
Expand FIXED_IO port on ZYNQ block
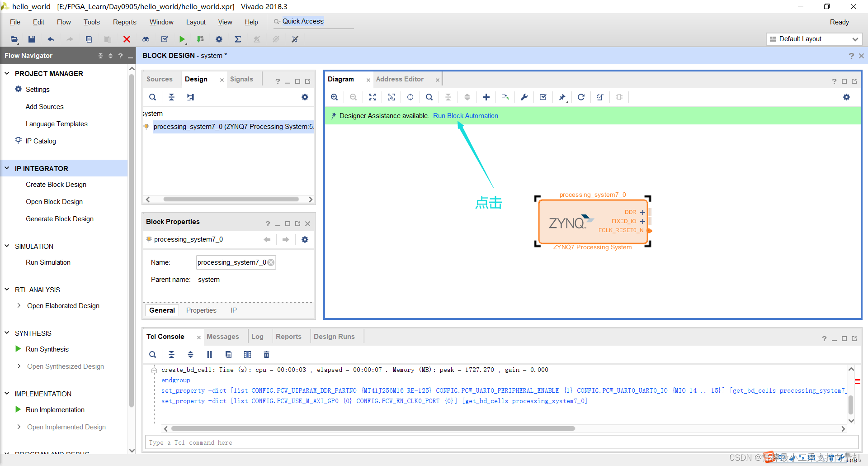tap(642, 221)
